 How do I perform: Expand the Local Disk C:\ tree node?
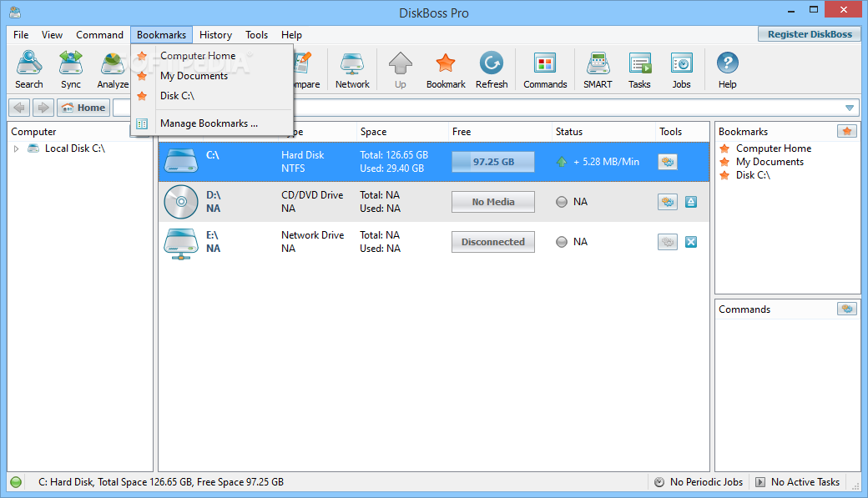[16, 148]
